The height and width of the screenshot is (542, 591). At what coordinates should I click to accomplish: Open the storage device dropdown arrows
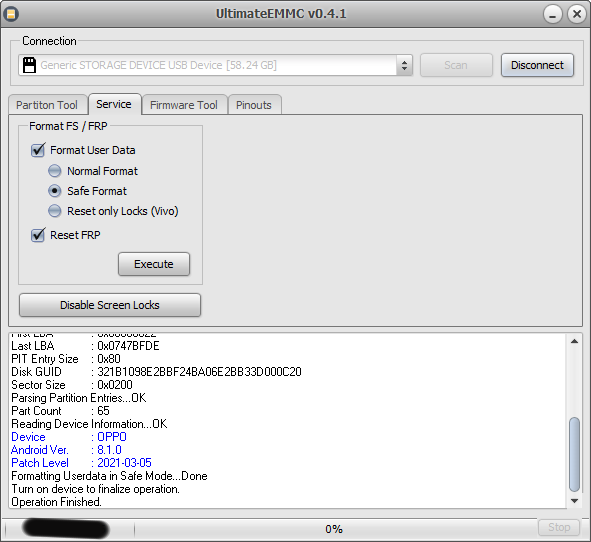point(404,65)
